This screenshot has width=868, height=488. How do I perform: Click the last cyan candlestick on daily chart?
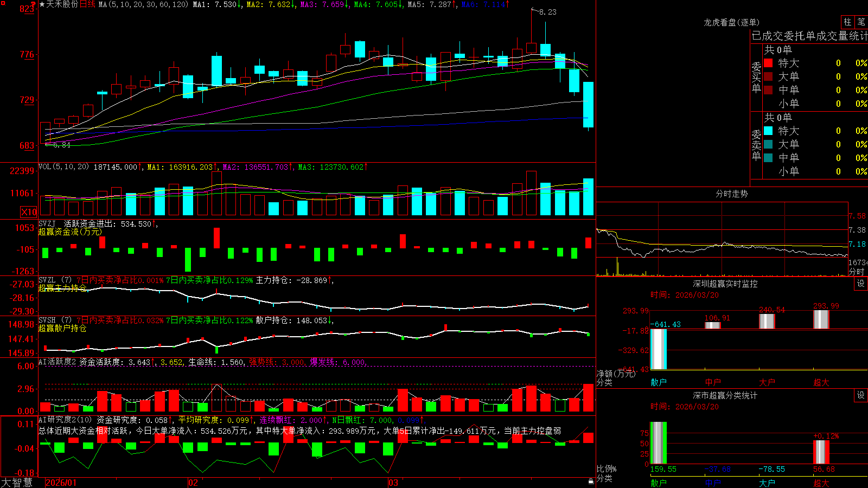tap(589, 105)
